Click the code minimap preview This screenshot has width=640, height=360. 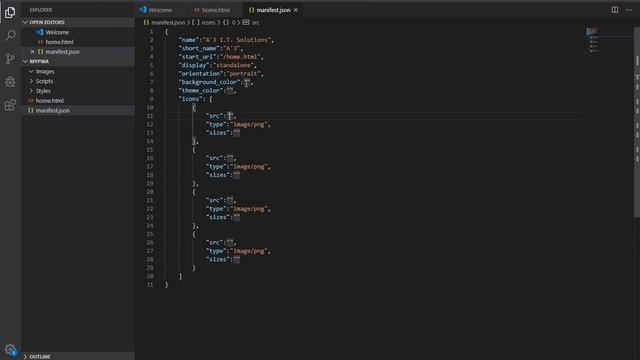[593, 41]
